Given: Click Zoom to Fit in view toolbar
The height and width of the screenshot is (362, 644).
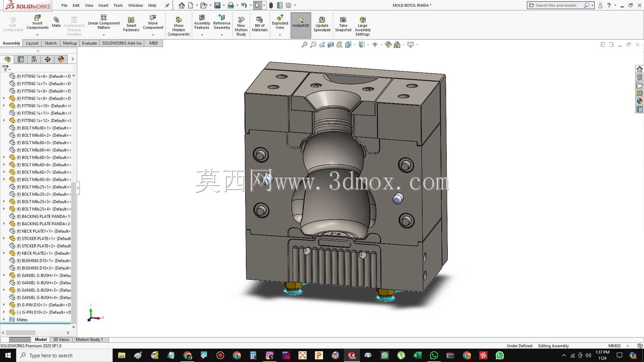Looking at the screenshot, I should [304, 45].
